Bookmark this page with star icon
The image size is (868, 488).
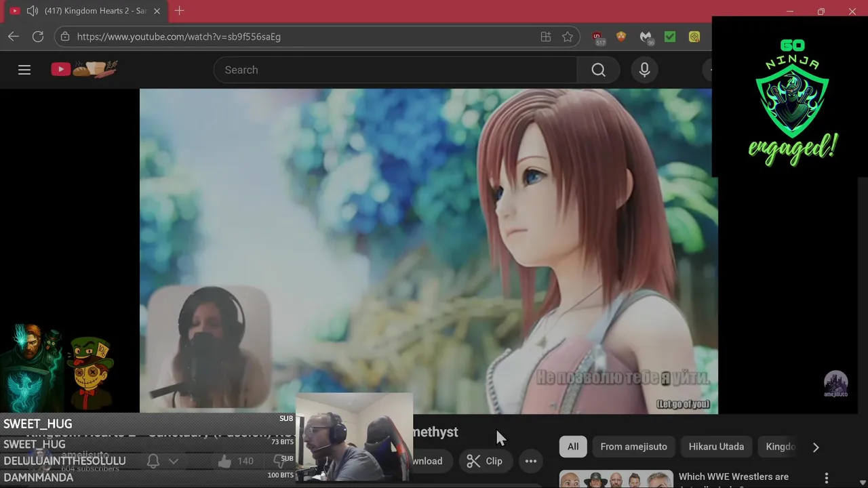(568, 37)
